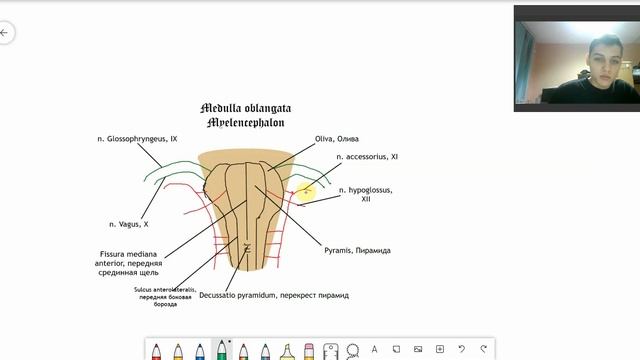Click the 'n. Vagus, X' label
640x360 pixels.
pyautogui.click(x=129, y=224)
